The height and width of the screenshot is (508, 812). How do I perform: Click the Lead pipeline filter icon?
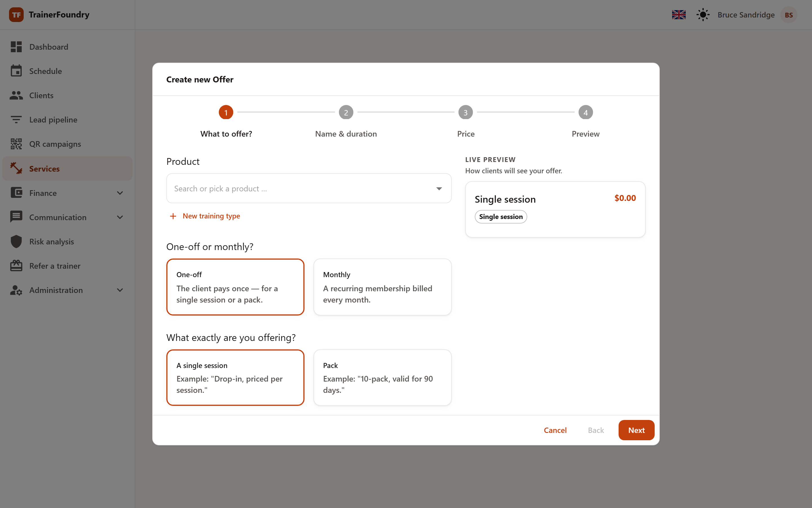tap(16, 120)
